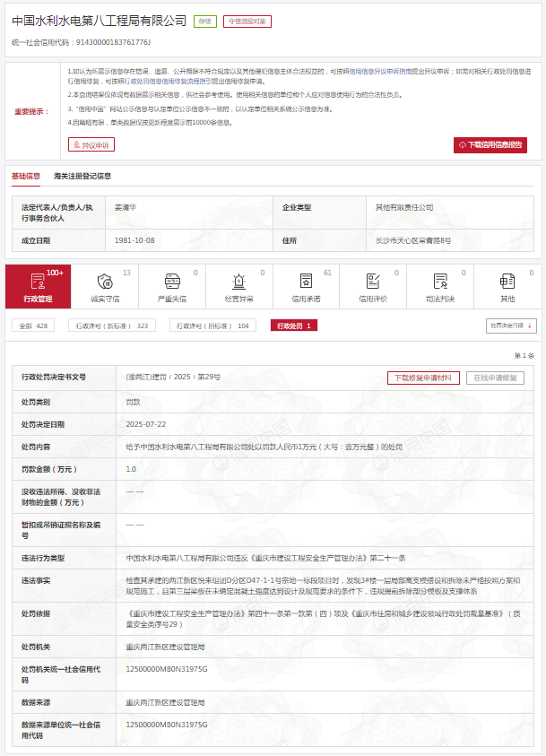
Task: Select the decision number (渝两江)建罚〔2025〕第29号
Action: pos(173,377)
